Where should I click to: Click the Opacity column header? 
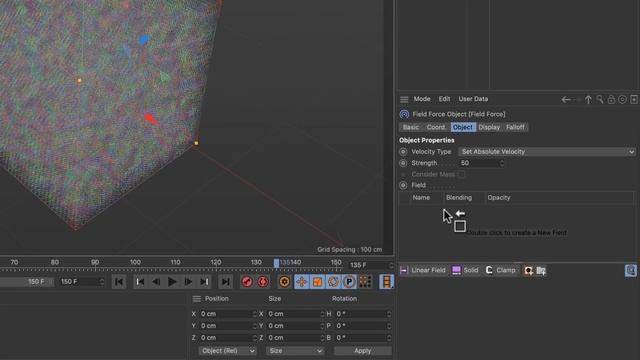[x=499, y=198]
